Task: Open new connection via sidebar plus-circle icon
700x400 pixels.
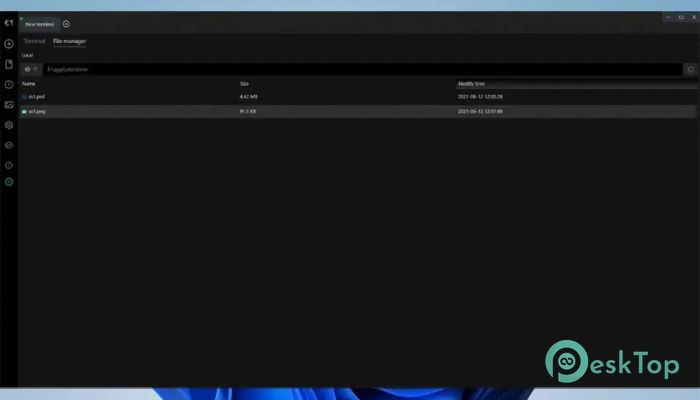Action: coord(8,44)
